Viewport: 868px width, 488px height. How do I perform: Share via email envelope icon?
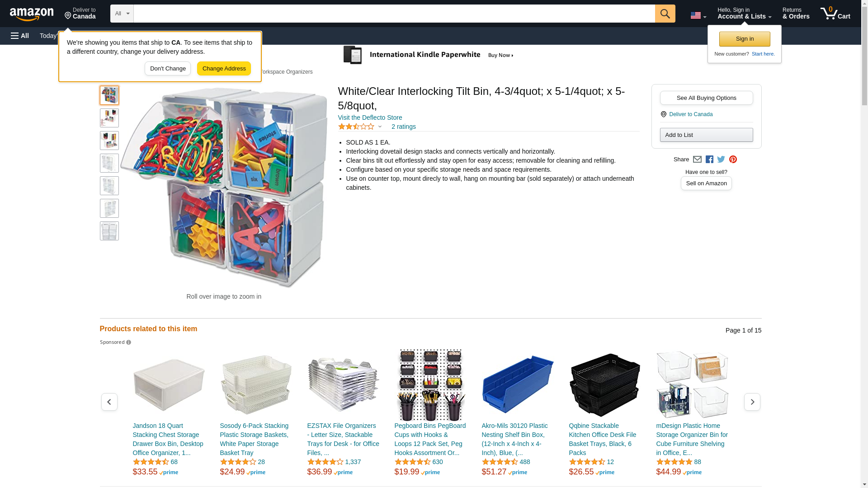tap(697, 159)
